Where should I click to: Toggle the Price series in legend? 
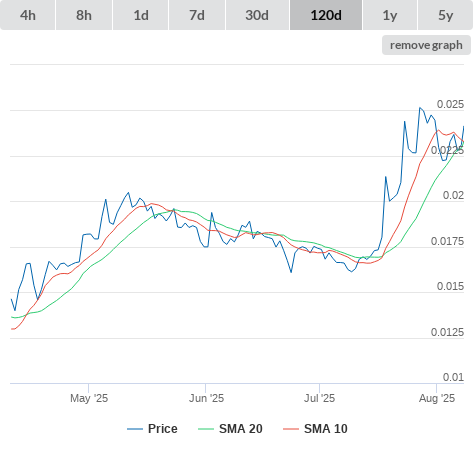[163, 429]
